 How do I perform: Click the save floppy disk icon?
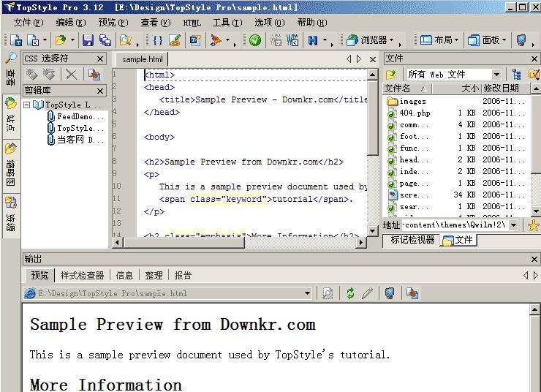pyautogui.click(x=88, y=40)
